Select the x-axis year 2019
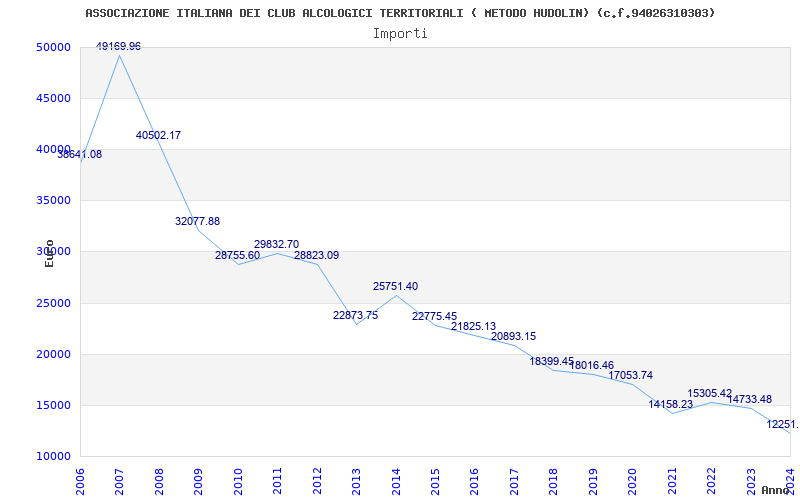Viewport: 800px width, 500px height. click(593, 482)
